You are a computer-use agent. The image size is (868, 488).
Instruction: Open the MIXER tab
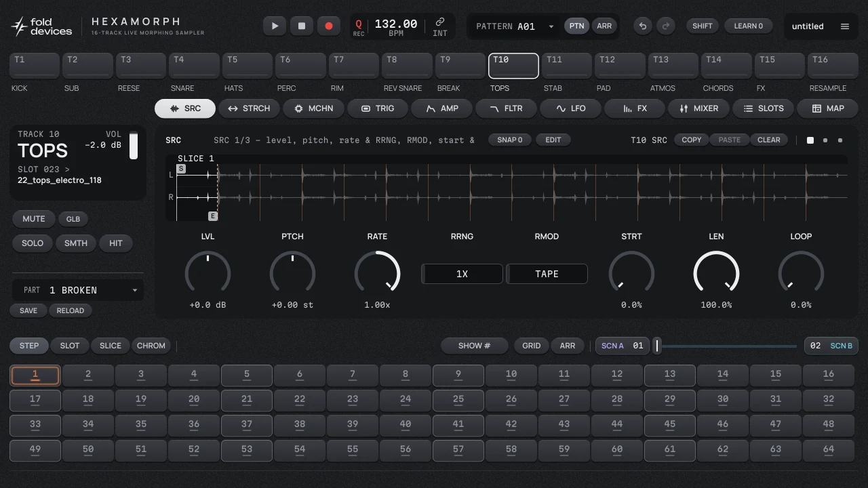698,108
